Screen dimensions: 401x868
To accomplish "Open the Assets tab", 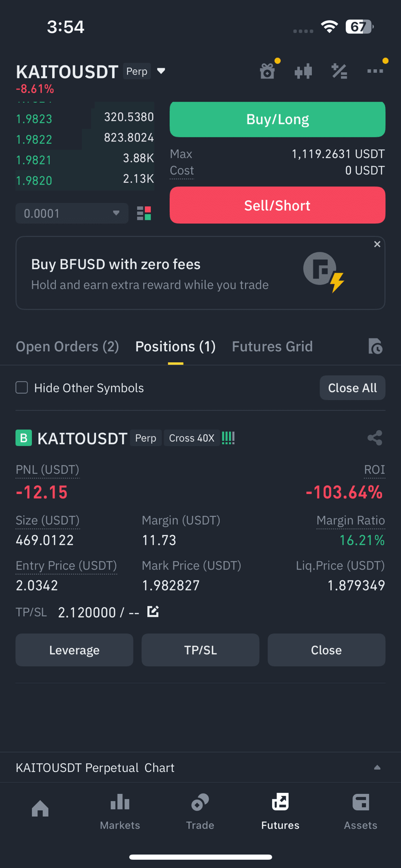I will pyautogui.click(x=360, y=811).
